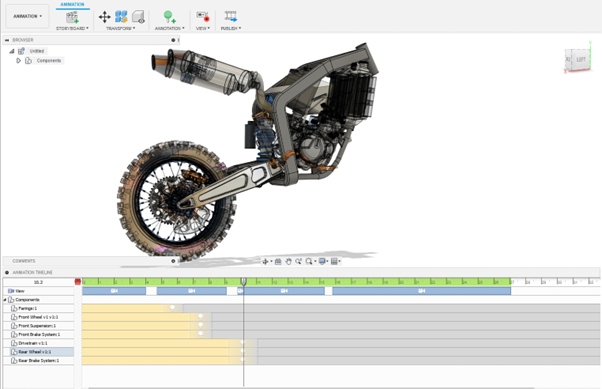The width and height of the screenshot is (602, 389).
Task: Click the Publish video icon
Action: (231, 17)
